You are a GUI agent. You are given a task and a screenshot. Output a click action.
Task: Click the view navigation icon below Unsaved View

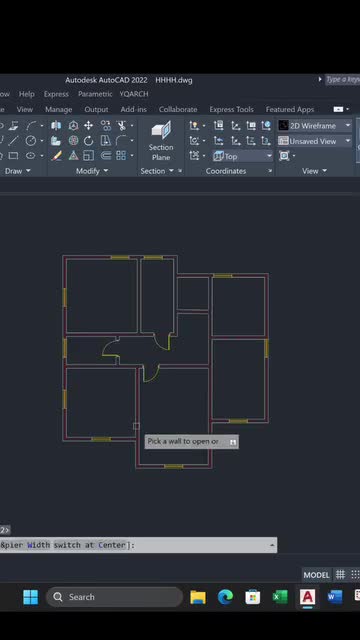coord(284,156)
